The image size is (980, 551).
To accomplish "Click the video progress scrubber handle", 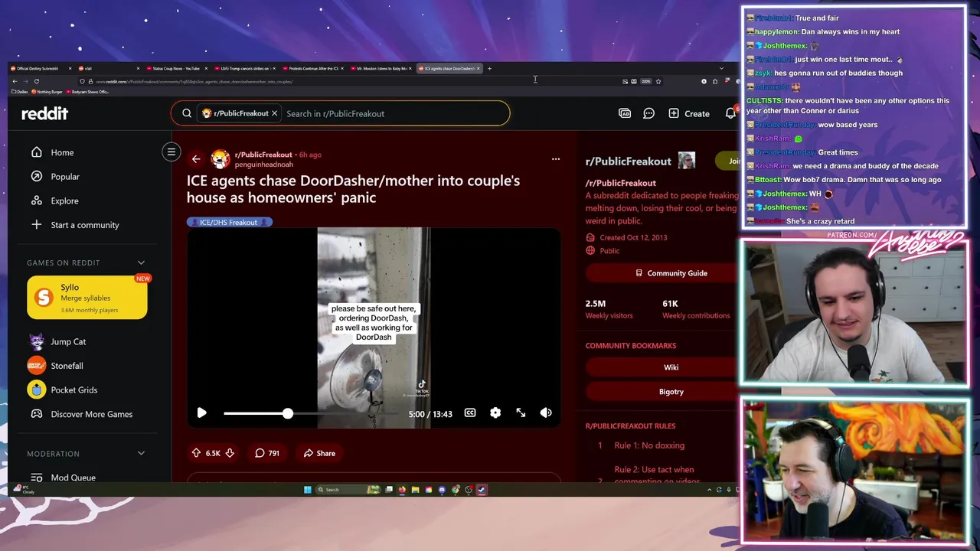I will [x=287, y=413].
